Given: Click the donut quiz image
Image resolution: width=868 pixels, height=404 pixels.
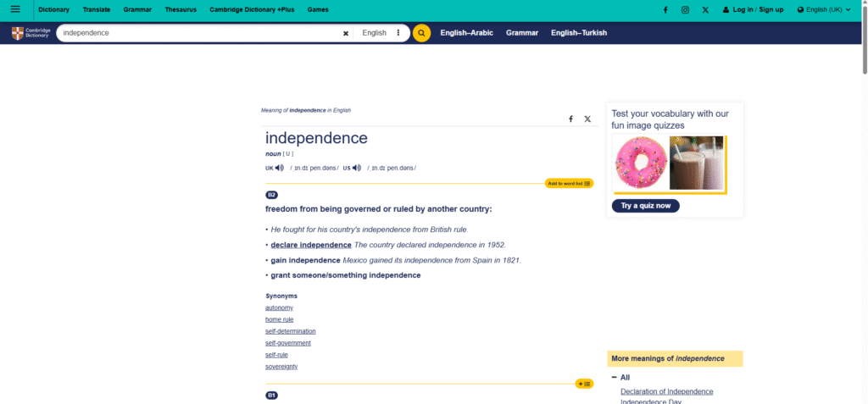Looking at the screenshot, I should 639,163.
